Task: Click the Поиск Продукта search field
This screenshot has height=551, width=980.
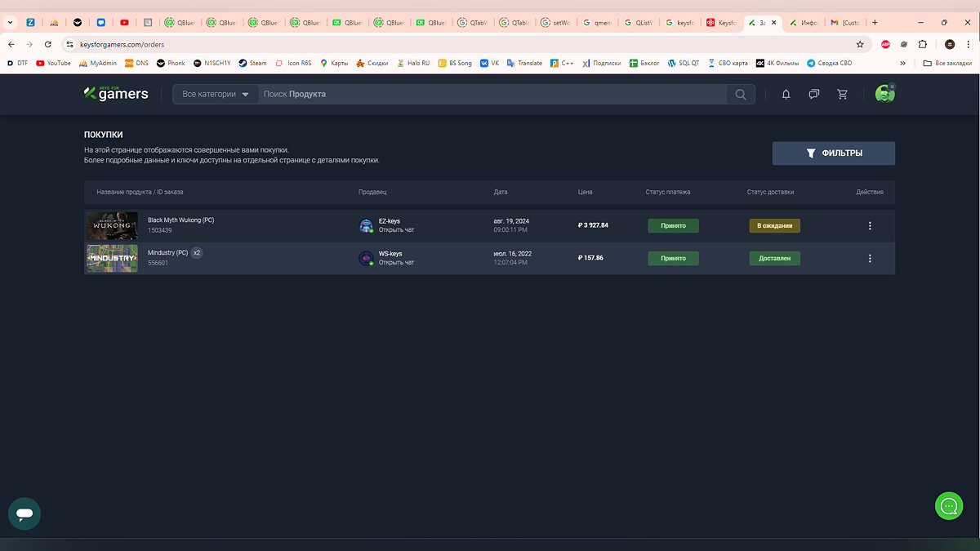Action: click(x=490, y=95)
